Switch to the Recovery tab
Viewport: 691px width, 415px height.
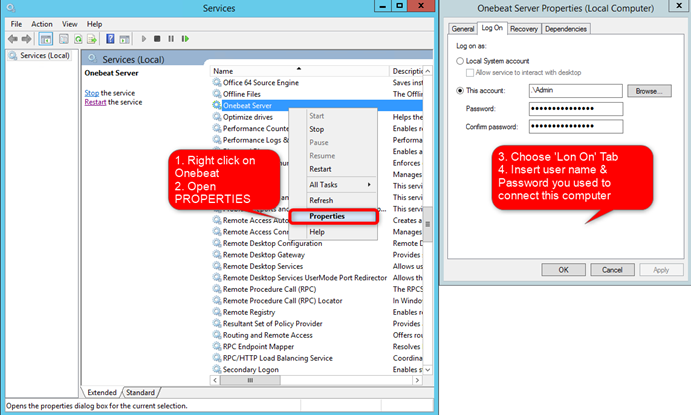point(524,29)
